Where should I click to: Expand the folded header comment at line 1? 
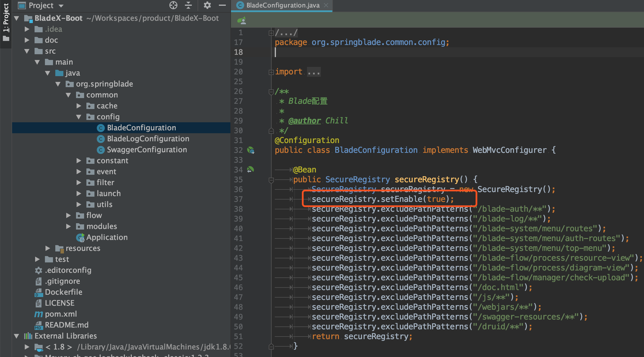click(x=271, y=33)
